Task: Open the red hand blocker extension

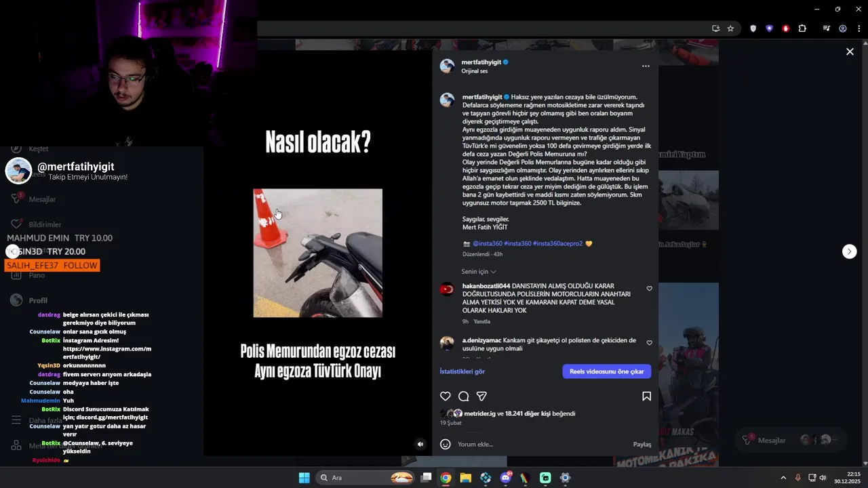Action: click(786, 28)
